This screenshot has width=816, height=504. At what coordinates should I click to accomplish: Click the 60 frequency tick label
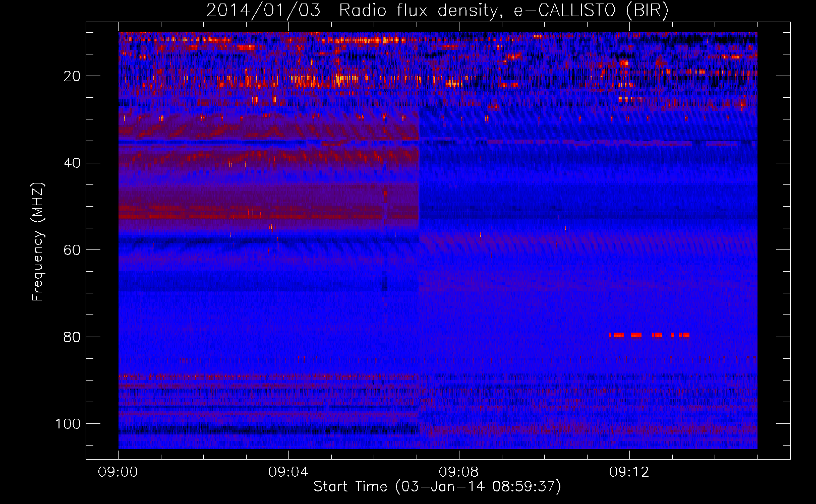73,250
